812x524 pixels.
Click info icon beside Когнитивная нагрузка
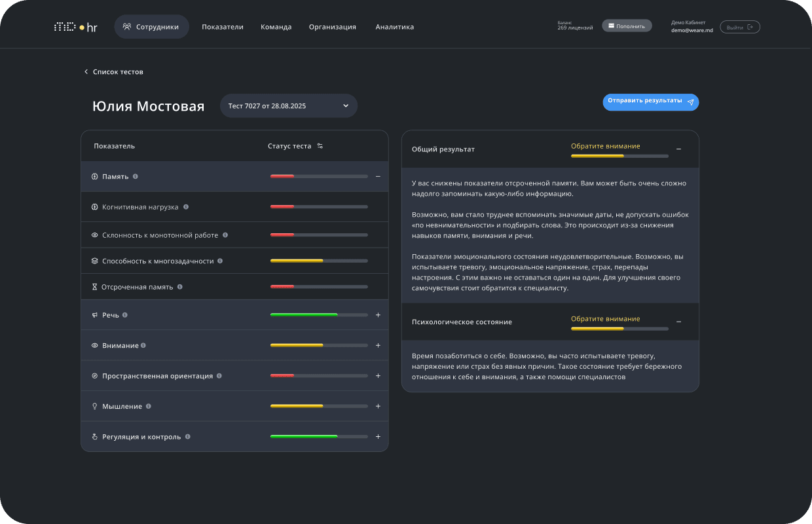coord(186,207)
